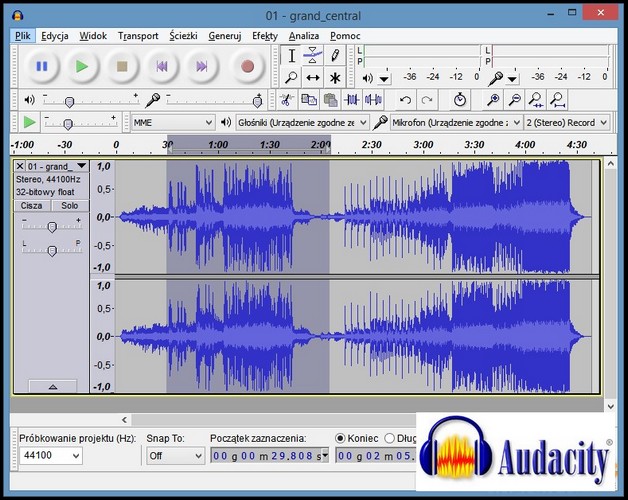
Task: Open the Generuj menu
Action: tap(225, 36)
